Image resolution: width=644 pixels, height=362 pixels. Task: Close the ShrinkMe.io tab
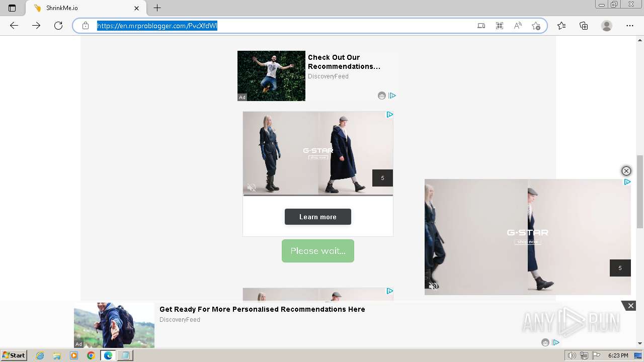(136, 8)
